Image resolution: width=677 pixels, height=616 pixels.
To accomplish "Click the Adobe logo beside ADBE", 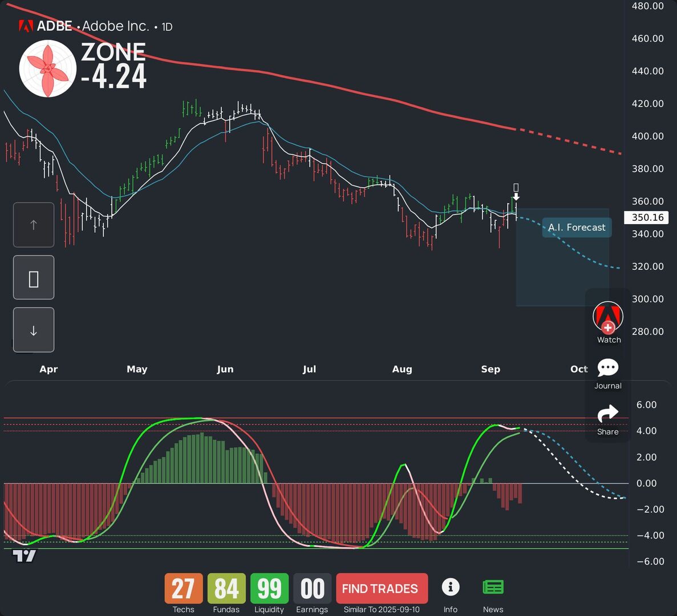I will coord(26,26).
